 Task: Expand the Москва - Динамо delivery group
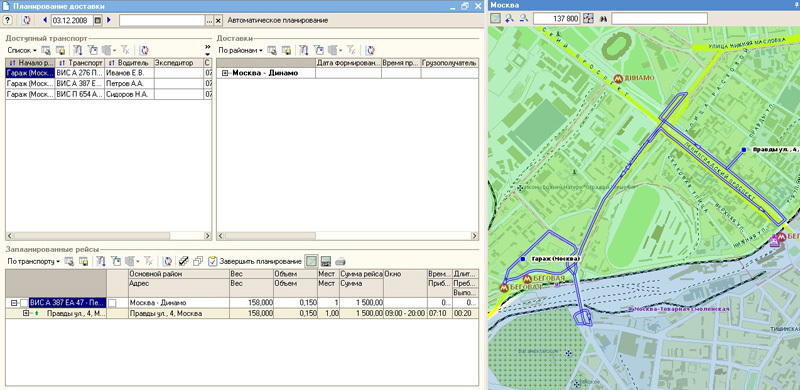pos(226,73)
